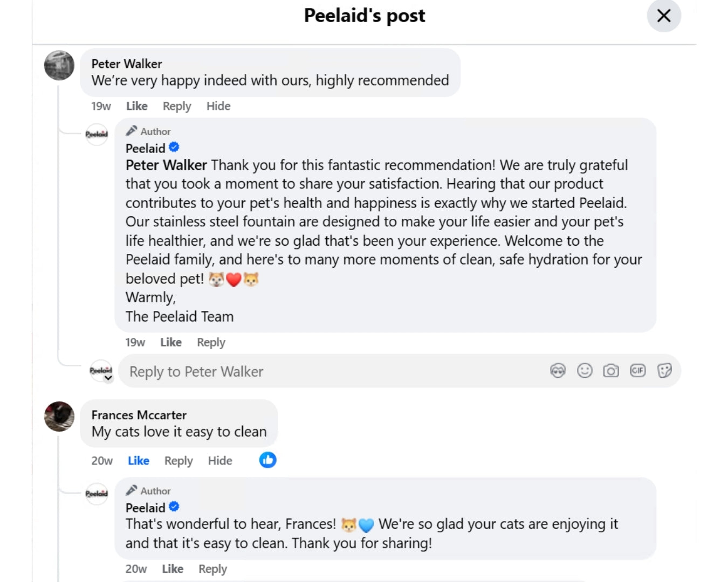The image size is (728, 582).
Task: Reply to Frances Mccarter's comment
Action: pos(178,461)
